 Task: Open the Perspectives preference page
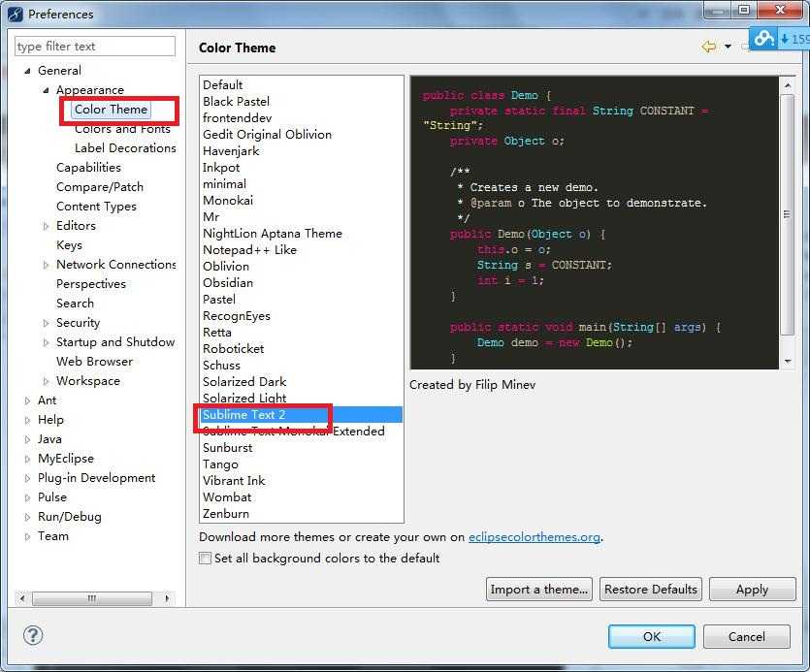pyautogui.click(x=91, y=284)
